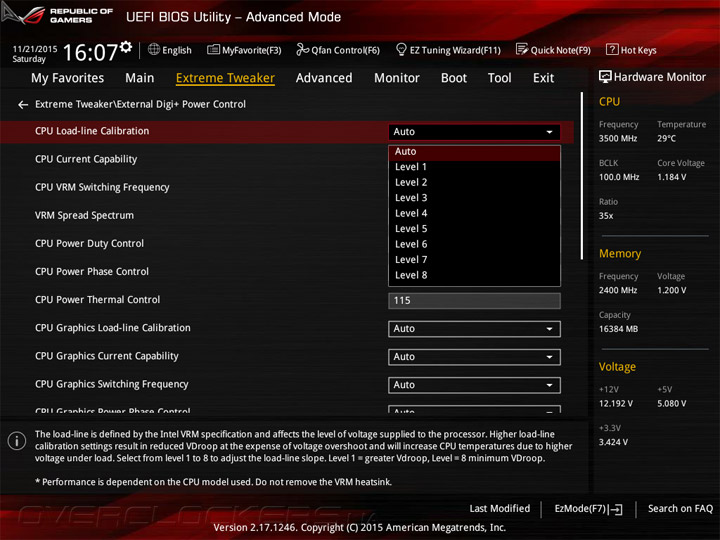Open Search on FAQ
The image size is (720, 540).
point(680,509)
